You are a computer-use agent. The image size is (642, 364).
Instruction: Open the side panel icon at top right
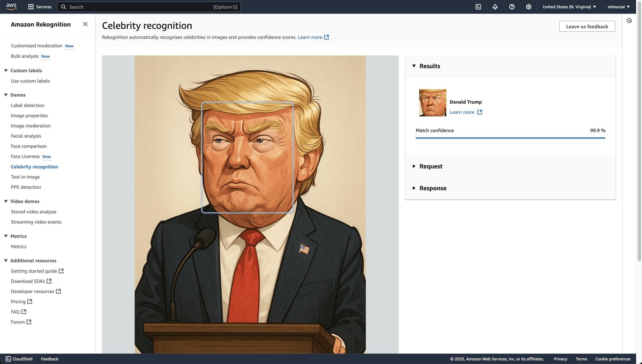tap(629, 21)
